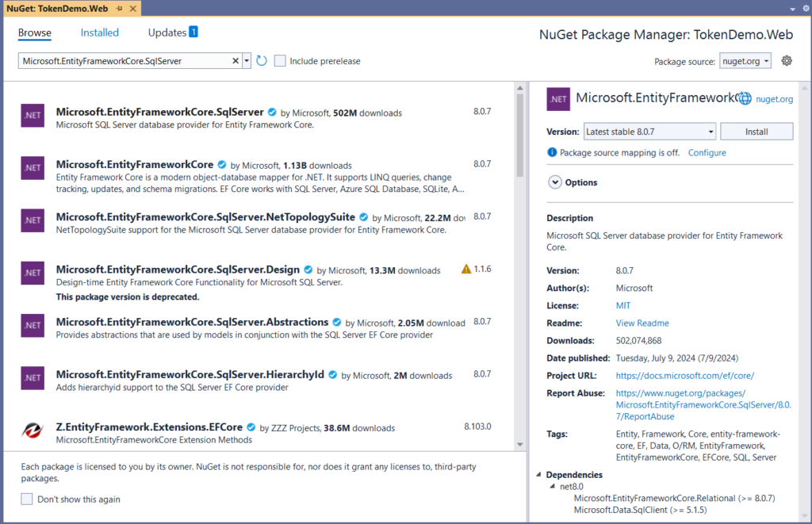Click the Install button
This screenshot has height=524, width=812.
(x=756, y=132)
